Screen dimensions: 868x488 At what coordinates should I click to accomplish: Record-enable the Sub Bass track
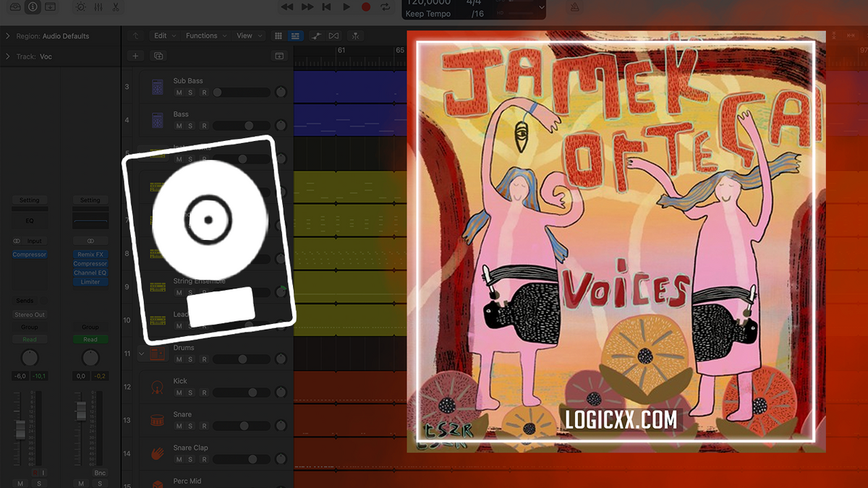[204, 93]
